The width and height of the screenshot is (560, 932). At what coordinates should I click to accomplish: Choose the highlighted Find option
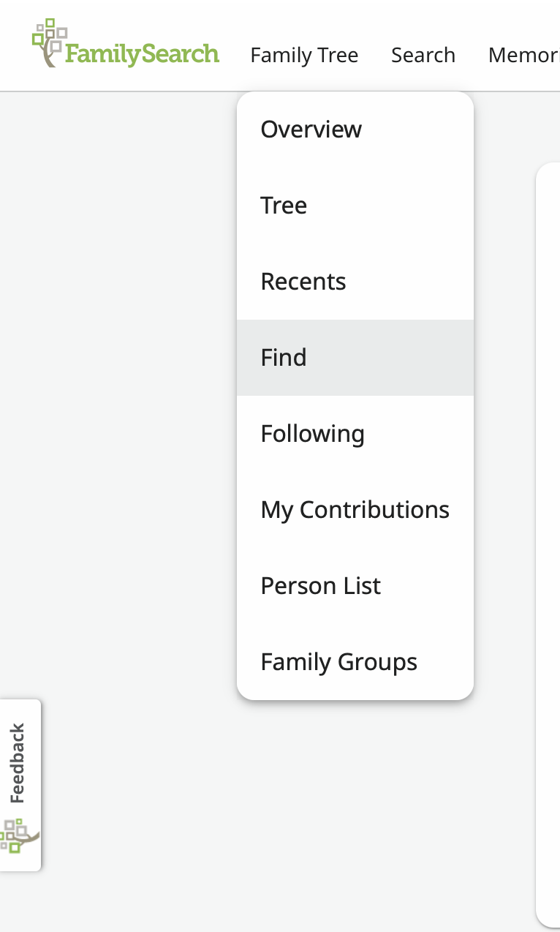(284, 358)
